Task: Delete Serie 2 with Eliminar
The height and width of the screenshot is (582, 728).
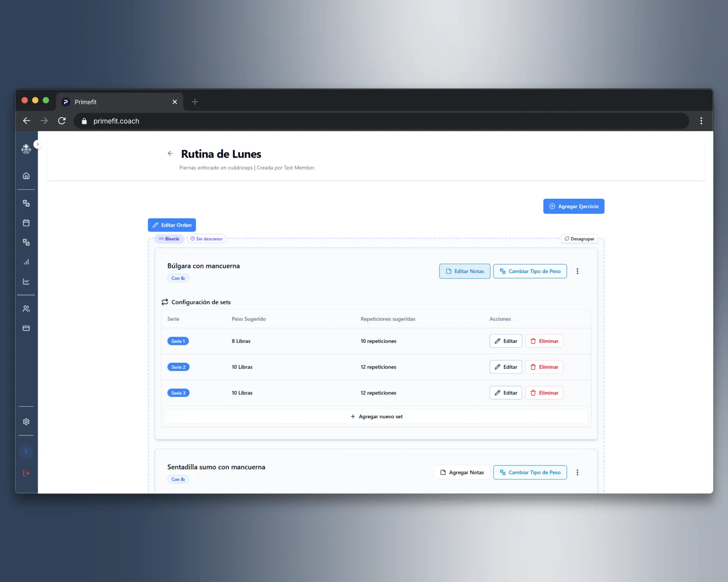Action: click(x=544, y=367)
